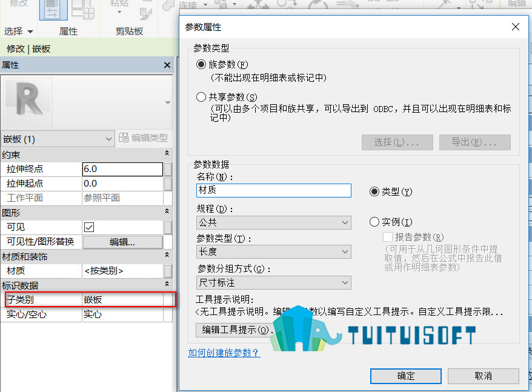Close the 属性 panel with X
The image size is (532, 392).
click(x=167, y=65)
